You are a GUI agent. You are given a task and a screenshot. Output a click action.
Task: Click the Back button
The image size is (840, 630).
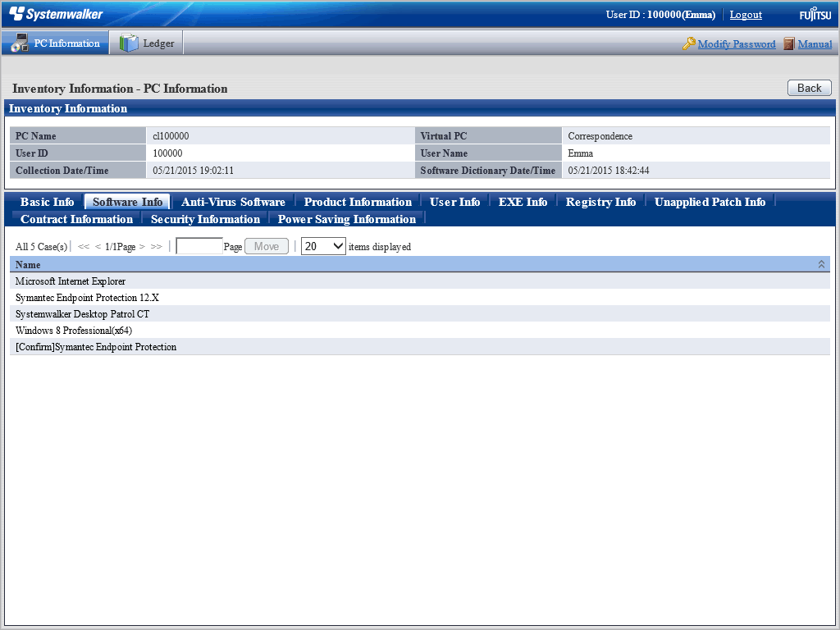click(x=810, y=88)
